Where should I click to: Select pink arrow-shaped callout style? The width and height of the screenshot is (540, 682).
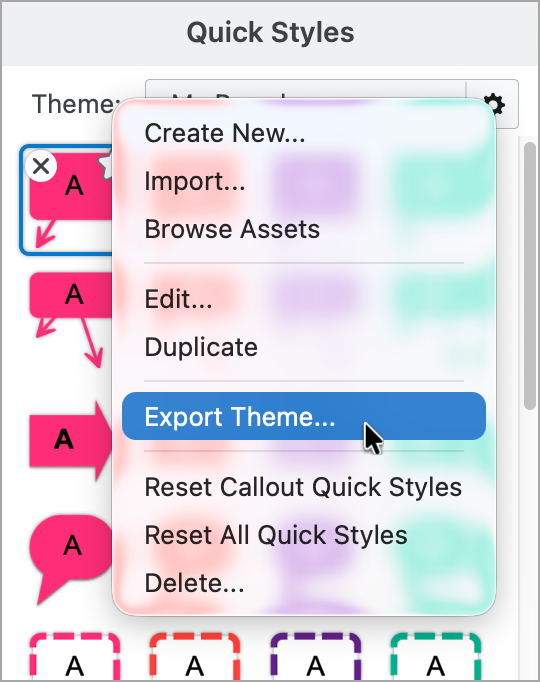click(x=72, y=441)
